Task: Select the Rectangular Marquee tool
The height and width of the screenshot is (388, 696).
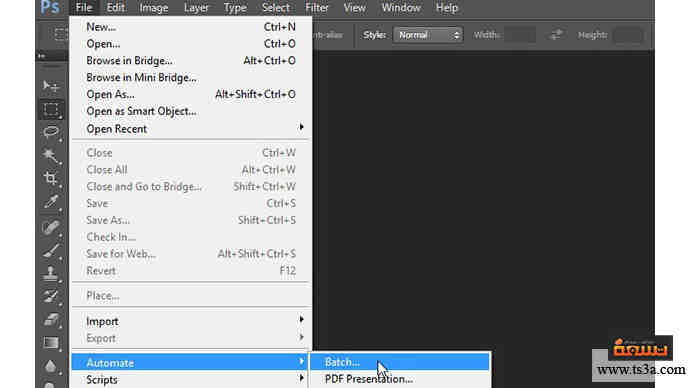Action: pos(51,109)
